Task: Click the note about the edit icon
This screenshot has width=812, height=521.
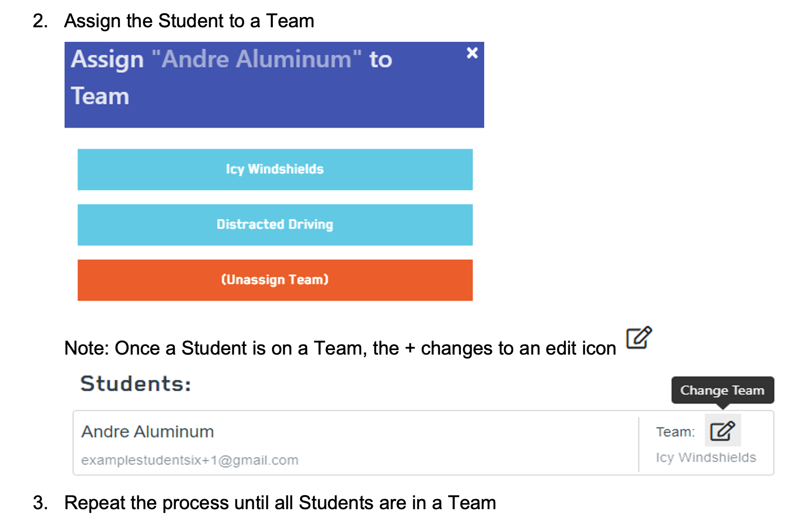Action: (x=340, y=348)
